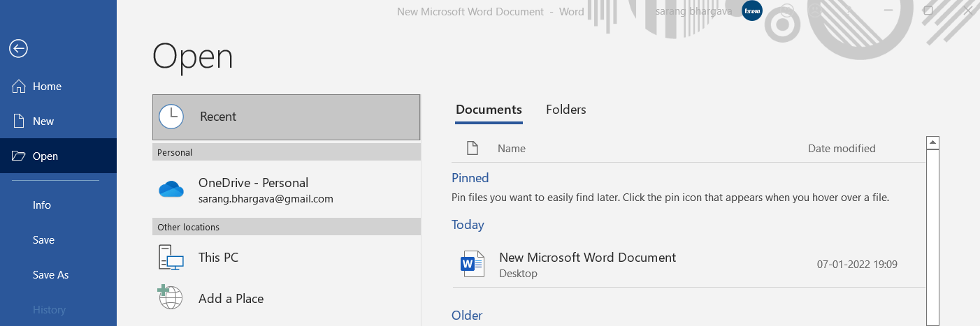Click the question mark Help icon

click(848, 11)
